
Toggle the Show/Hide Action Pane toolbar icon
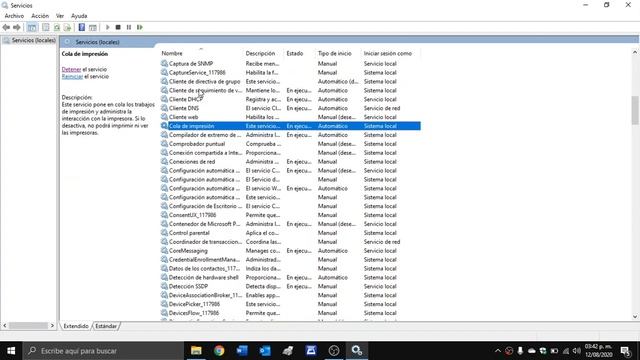(93, 27)
